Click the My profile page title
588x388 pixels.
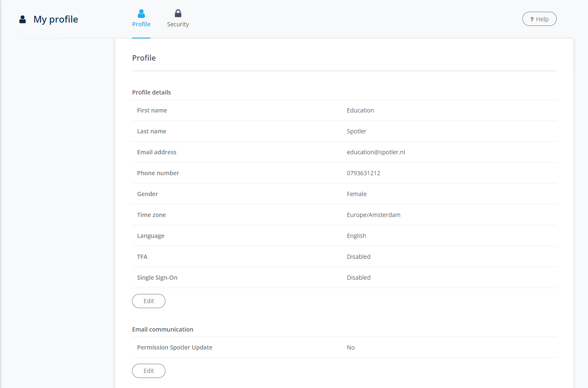[56, 19]
